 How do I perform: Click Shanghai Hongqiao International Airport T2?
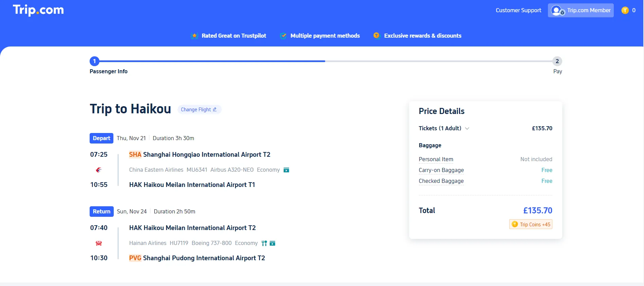207,154
